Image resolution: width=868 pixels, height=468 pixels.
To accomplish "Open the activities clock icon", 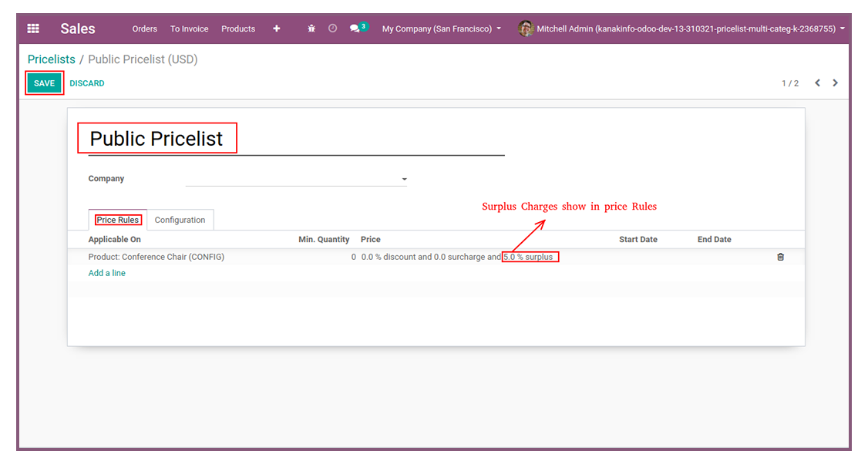I will coord(332,29).
